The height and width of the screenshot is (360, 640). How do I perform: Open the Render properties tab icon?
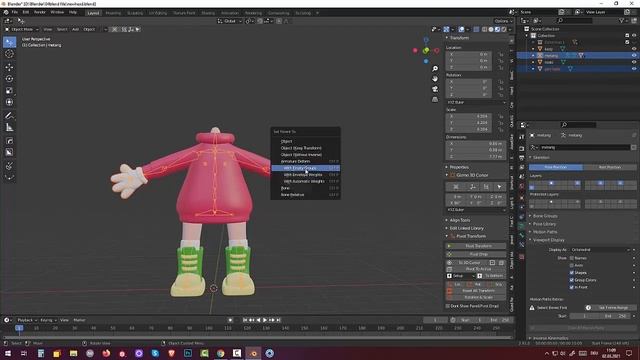pyautogui.click(x=522, y=148)
